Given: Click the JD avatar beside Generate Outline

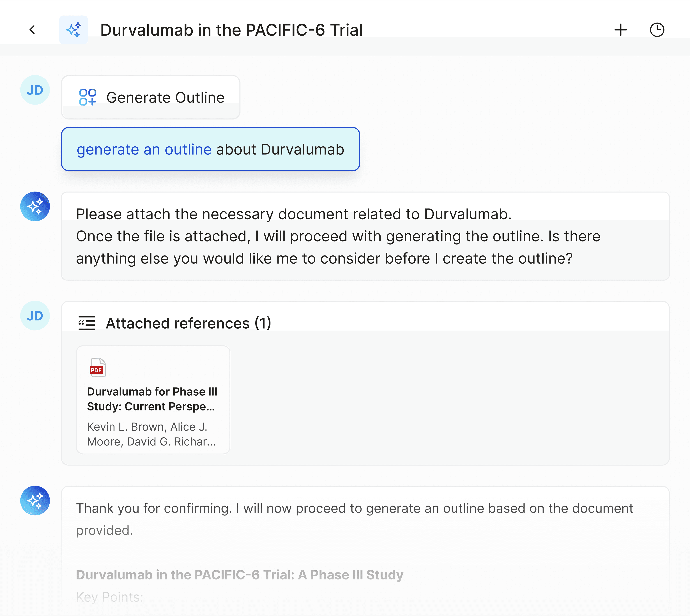Looking at the screenshot, I should [35, 90].
